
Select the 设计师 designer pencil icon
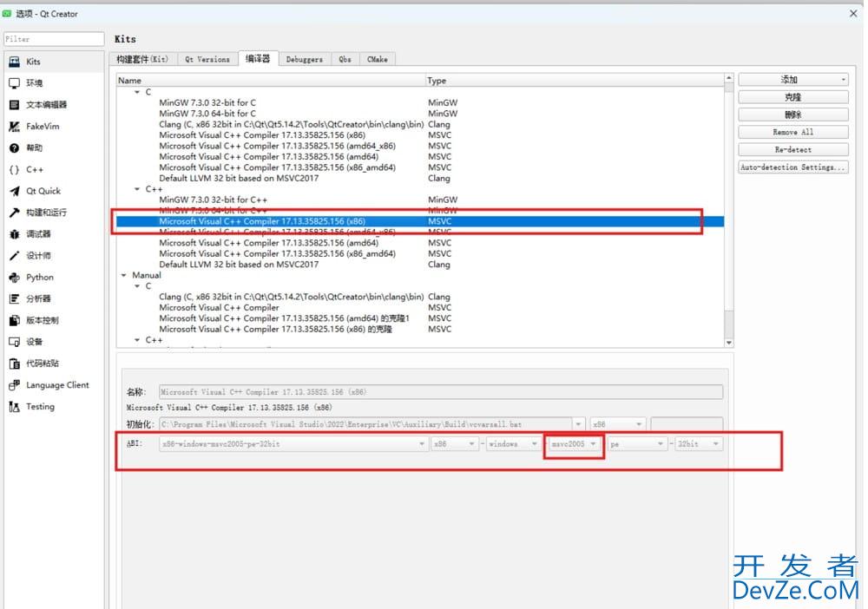[x=15, y=256]
